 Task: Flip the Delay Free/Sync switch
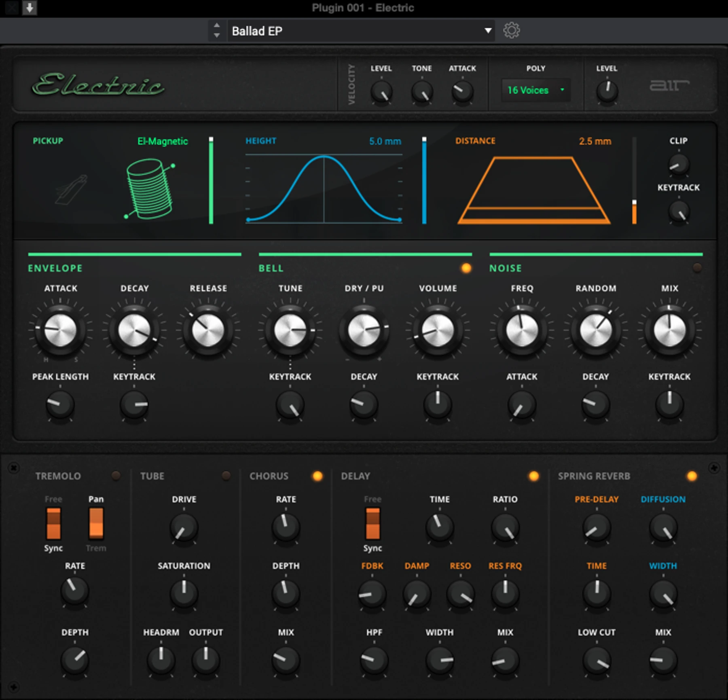372,524
